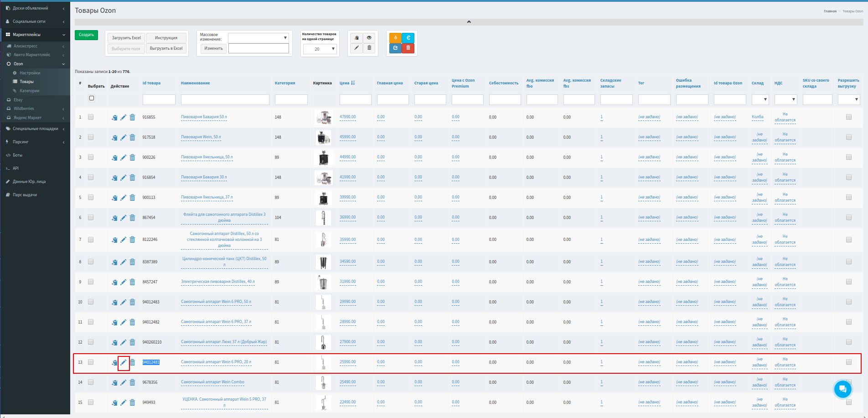Toggle allow-upload checkbox for product 916855
Screen dimensions: 868x418
[x=849, y=117]
